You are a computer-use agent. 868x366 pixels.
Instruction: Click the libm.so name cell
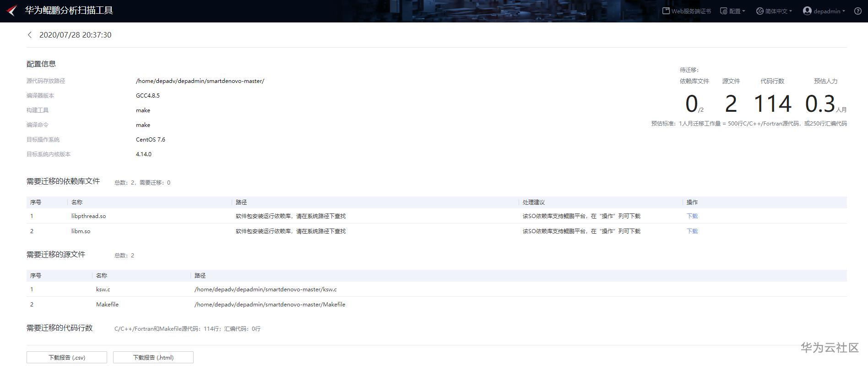point(81,231)
